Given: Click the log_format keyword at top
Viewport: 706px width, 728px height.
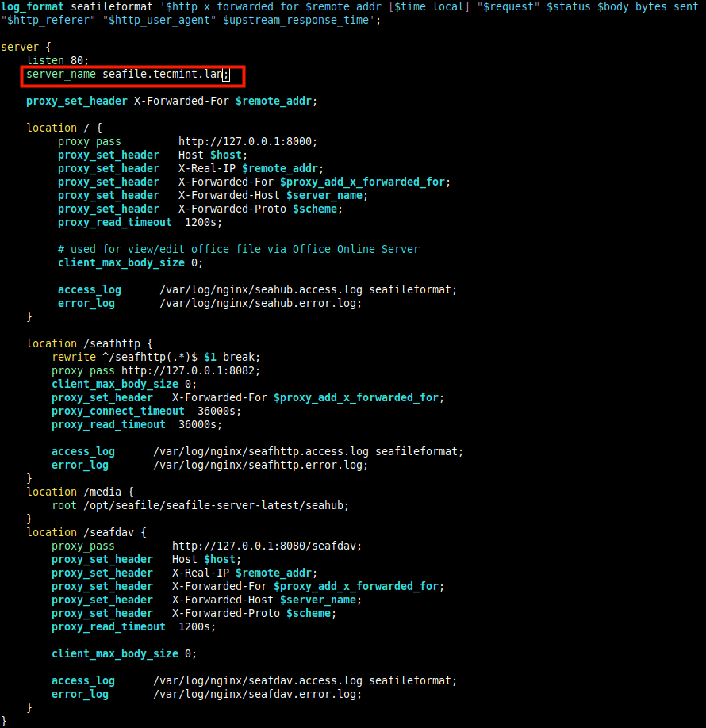Looking at the screenshot, I should click(33, 7).
